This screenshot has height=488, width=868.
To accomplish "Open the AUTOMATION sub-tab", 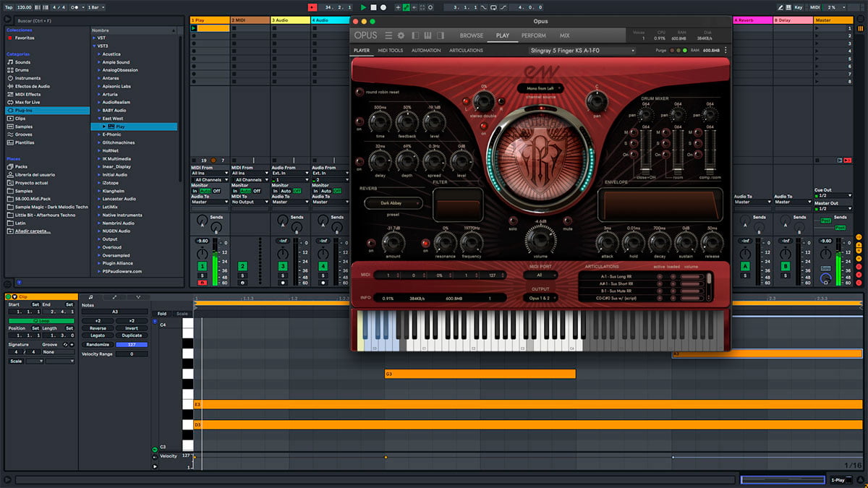I will click(426, 51).
